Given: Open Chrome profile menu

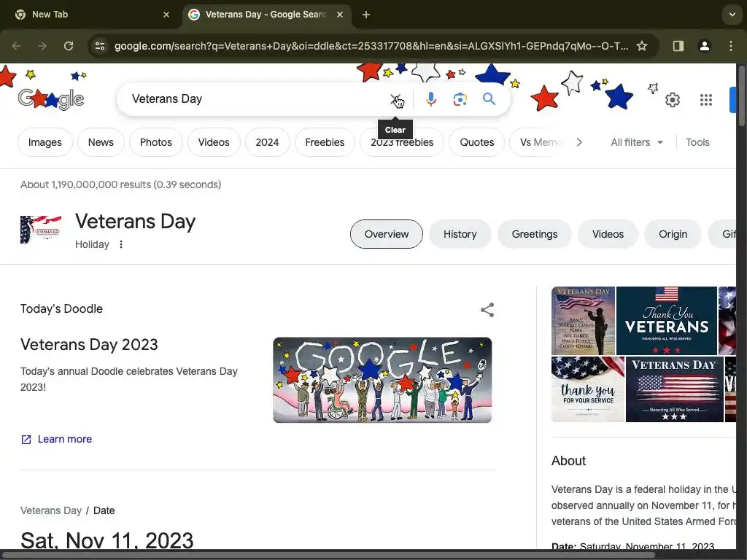Looking at the screenshot, I should [704, 46].
